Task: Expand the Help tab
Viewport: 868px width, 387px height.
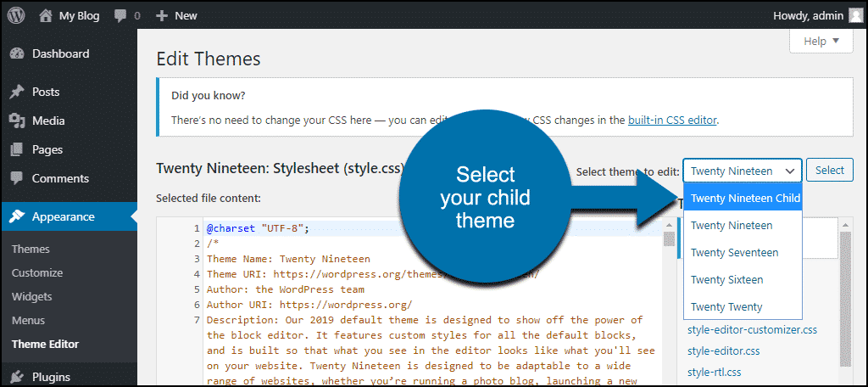Action: coord(821,41)
